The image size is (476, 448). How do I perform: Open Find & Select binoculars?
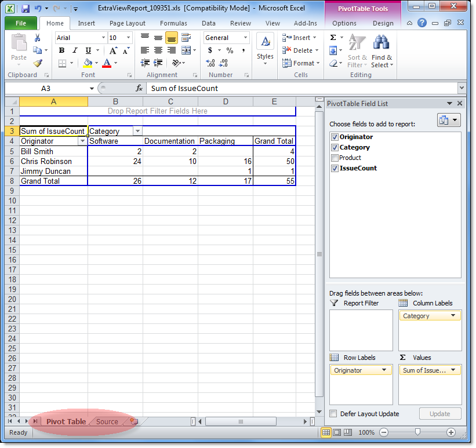[381, 51]
